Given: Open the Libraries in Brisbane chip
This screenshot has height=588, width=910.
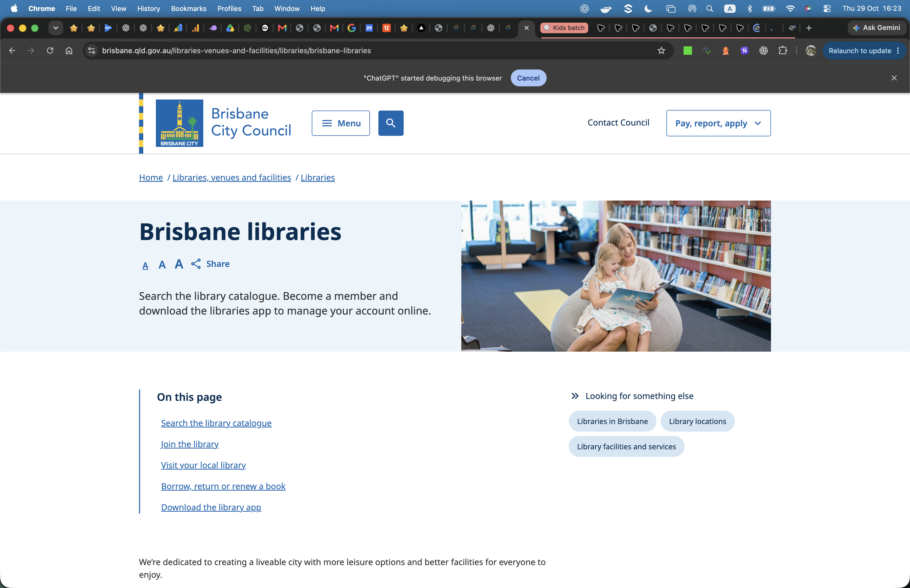Looking at the screenshot, I should [612, 421].
